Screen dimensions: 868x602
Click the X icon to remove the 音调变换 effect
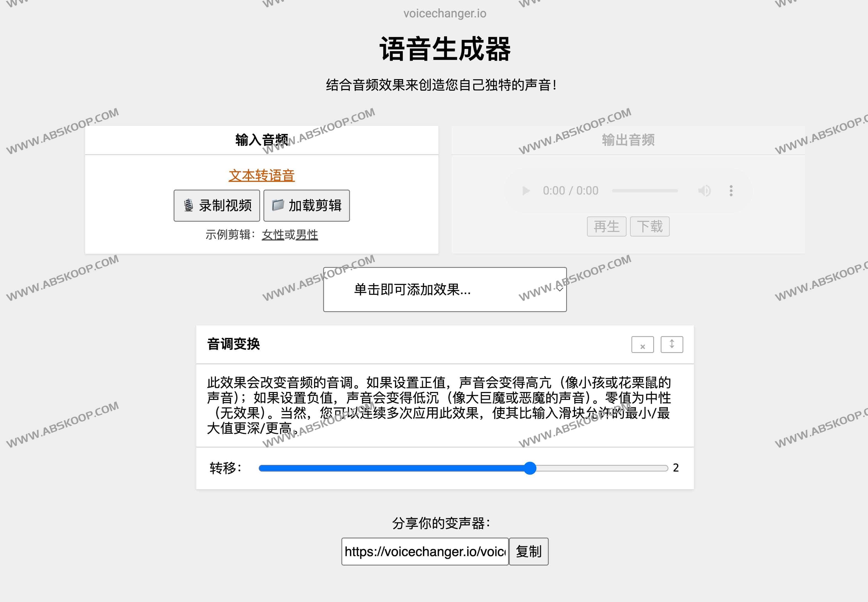[x=642, y=344]
